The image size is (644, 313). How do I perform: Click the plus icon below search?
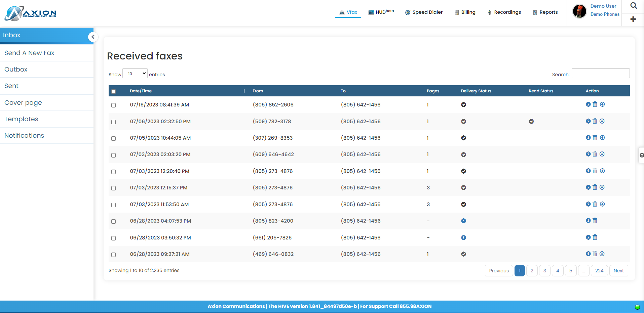(633, 19)
